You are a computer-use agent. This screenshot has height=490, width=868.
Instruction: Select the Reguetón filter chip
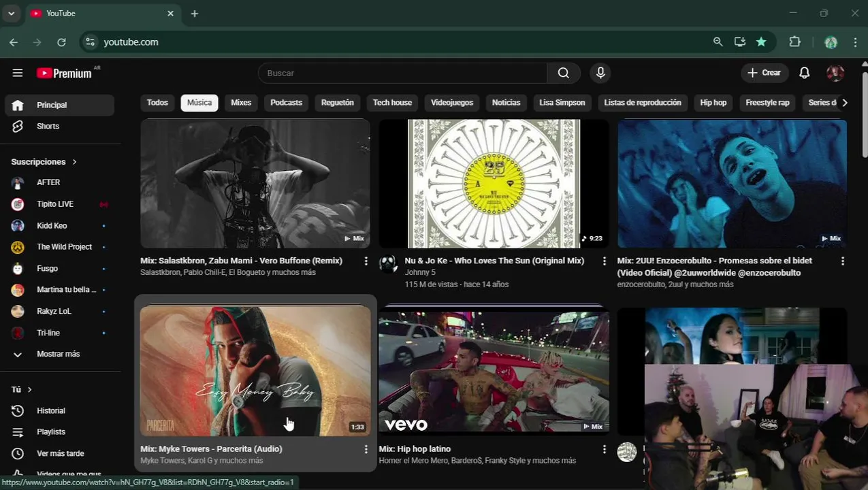click(338, 103)
